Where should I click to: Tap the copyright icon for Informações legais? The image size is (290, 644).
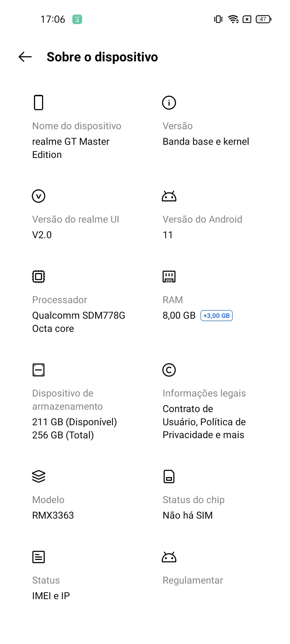click(169, 370)
